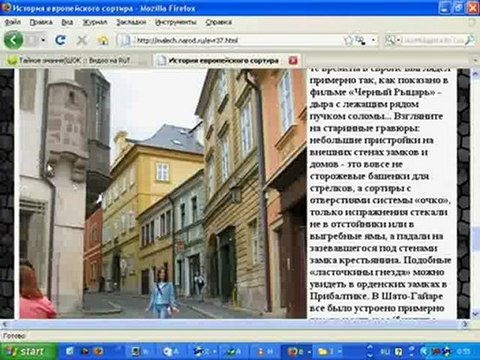Reload the page with the blue refresh icon

coord(60,40)
